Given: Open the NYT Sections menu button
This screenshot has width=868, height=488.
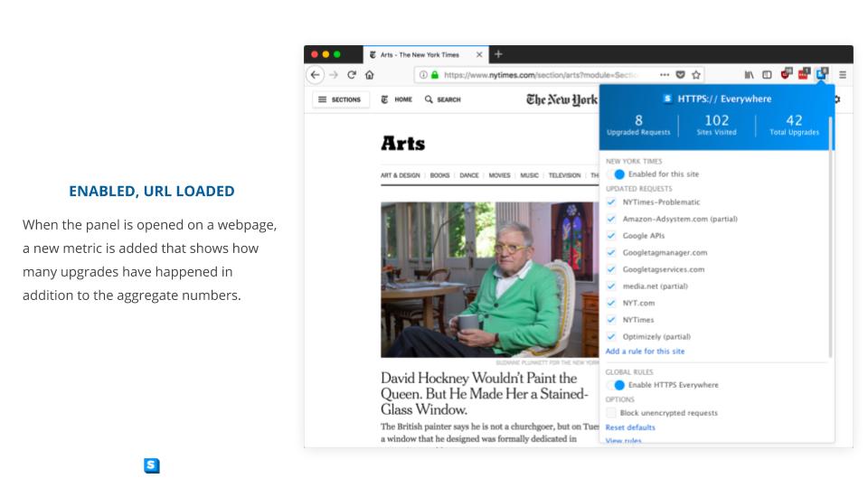Looking at the screenshot, I should tap(341, 99).
